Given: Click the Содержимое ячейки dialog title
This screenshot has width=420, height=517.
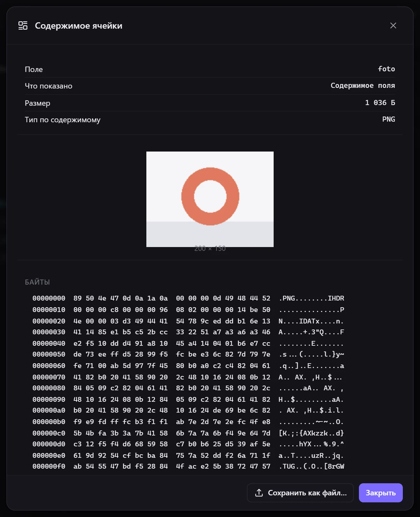Looking at the screenshot, I should click(x=79, y=25).
